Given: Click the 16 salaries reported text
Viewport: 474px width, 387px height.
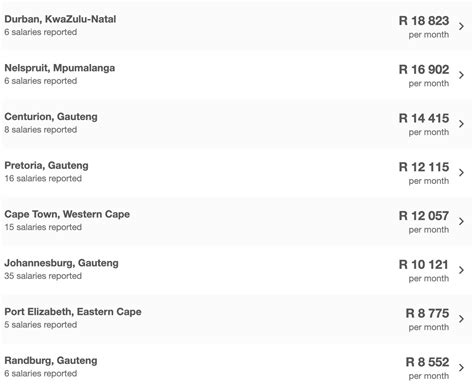Looking at the screenshot, I should pos(43,179).
